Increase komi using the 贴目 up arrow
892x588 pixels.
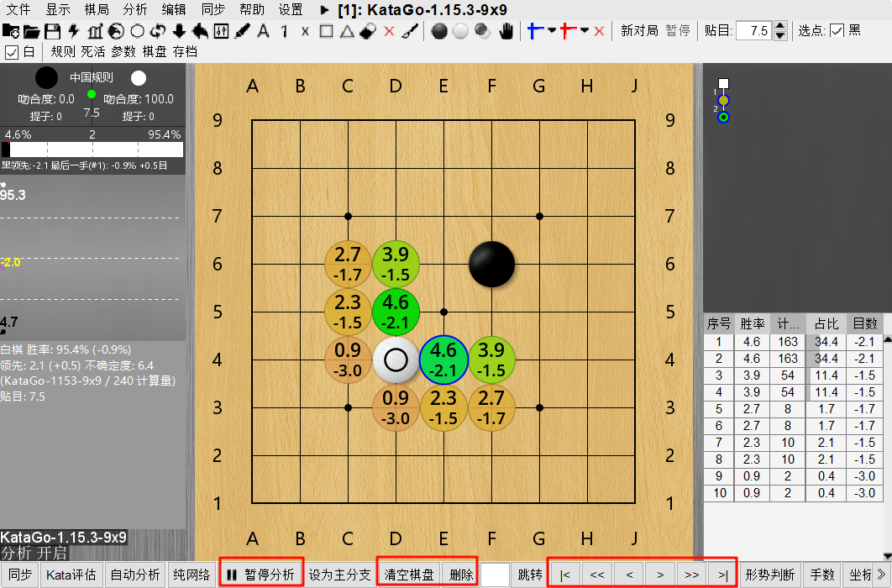[780, 26]
